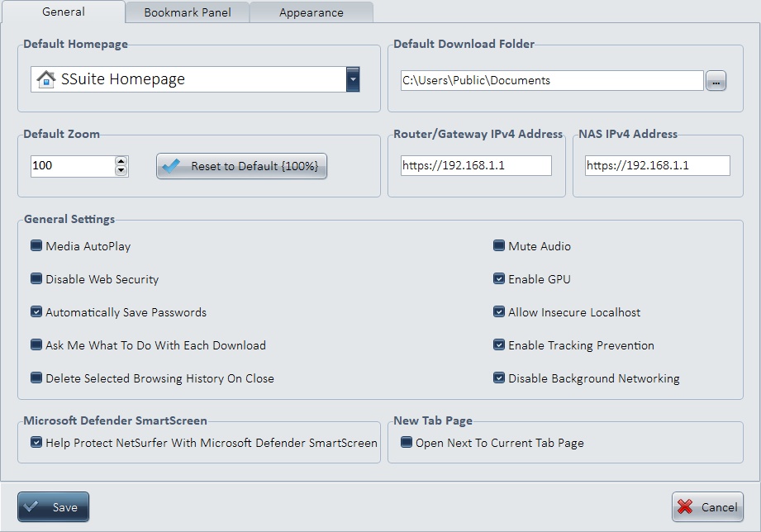Viewport: 761px width, 532px height.
Task: Uncheck Automatically Save Passwords
Action: click(x=36, y=312)
